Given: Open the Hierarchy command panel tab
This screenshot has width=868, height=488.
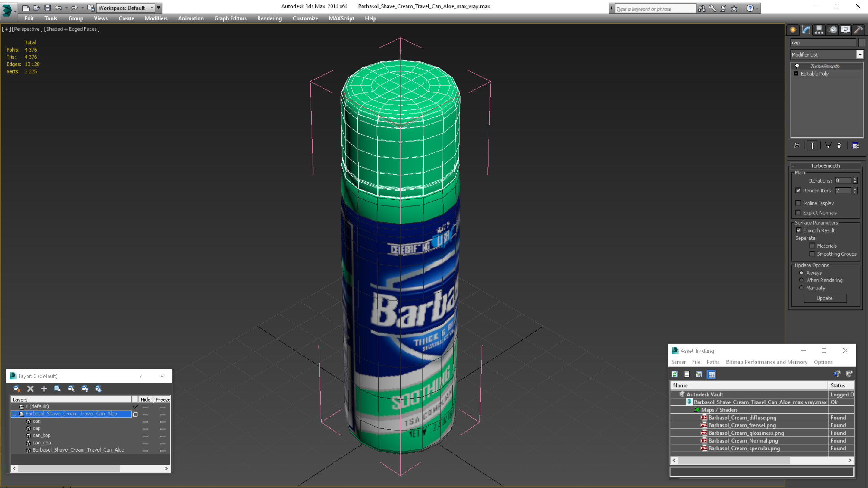Looking at the screenshot, I should point(819,30).
